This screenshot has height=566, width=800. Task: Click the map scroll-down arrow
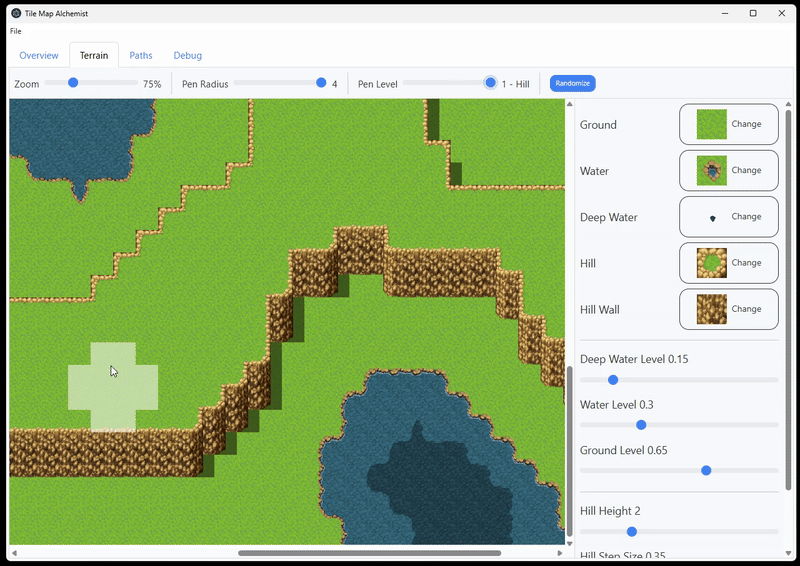tap(569, 544)
